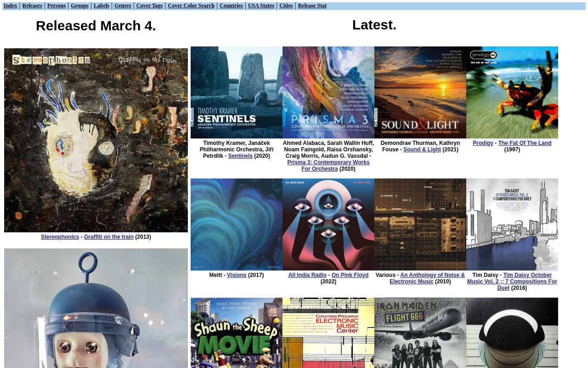Open Cover Color Search
The height and width of the screenshot is (368, 588).
pos(191,6)
